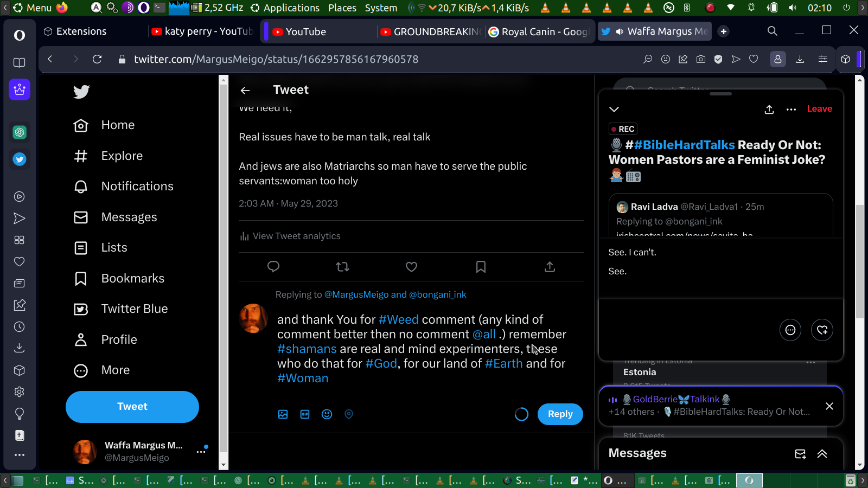Open the Space's three-dot options menu
Image resolution: width=868 pixels, height=488 pixels.
792,110
